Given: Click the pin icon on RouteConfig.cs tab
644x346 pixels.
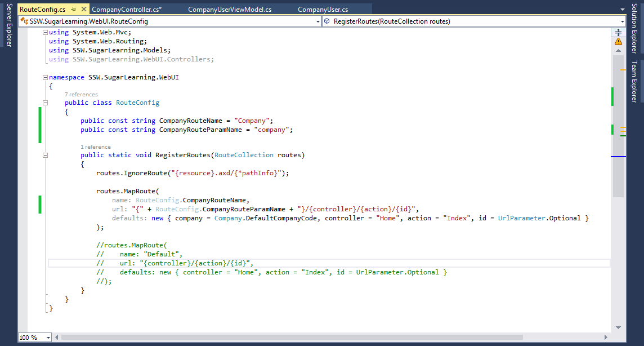Looking at the screenshot, I should [73, 10].
